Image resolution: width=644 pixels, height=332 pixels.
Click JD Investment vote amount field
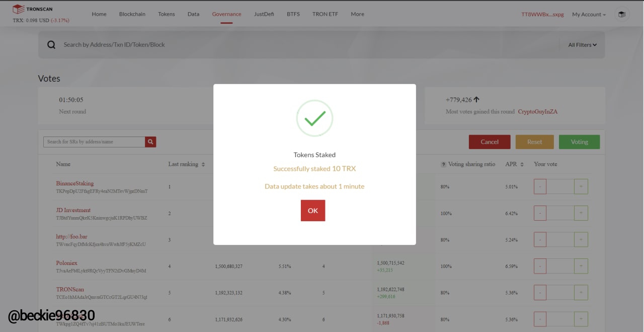560,213
